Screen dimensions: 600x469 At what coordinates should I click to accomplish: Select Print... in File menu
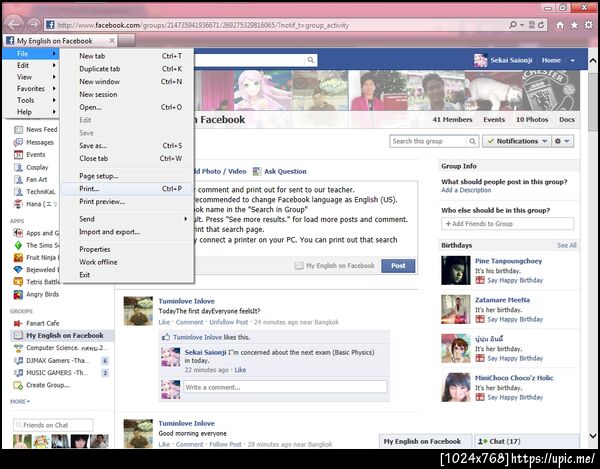pyautogui.click(x=127, y=189)
